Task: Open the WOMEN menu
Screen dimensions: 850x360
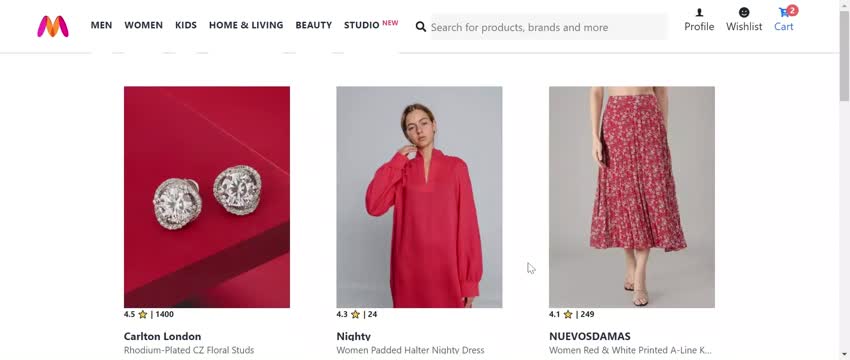Action: 144,25
